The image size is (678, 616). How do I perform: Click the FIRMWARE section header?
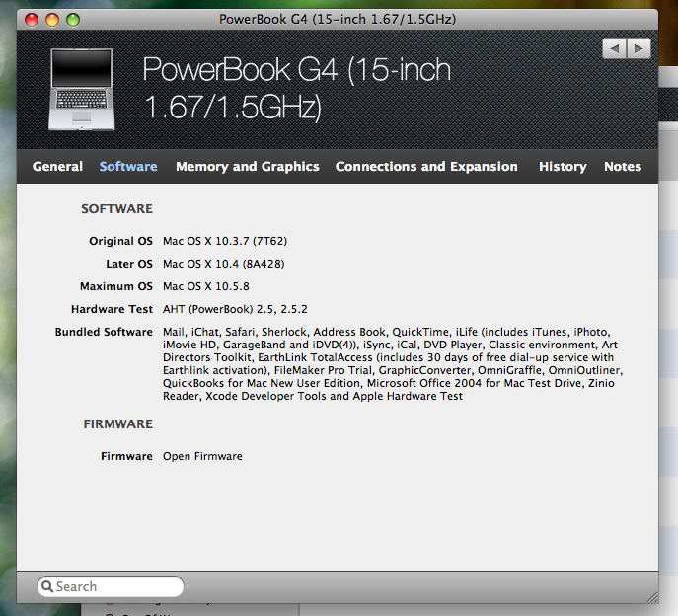pos(118,424)
